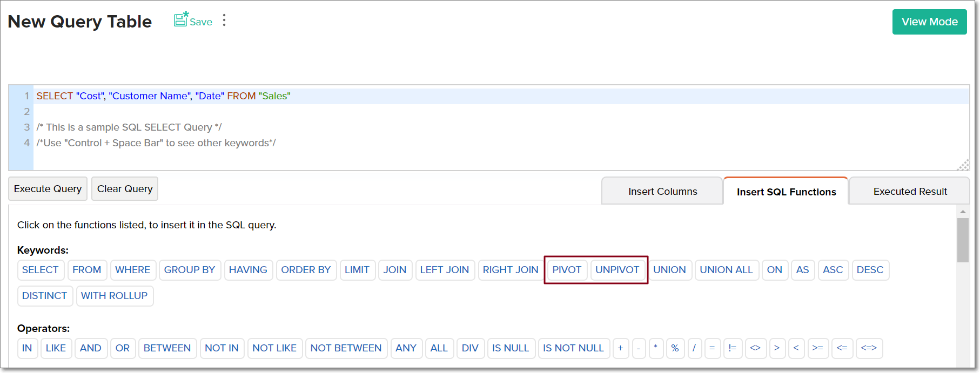Insert the percent modulo operator

coord(675,348)
